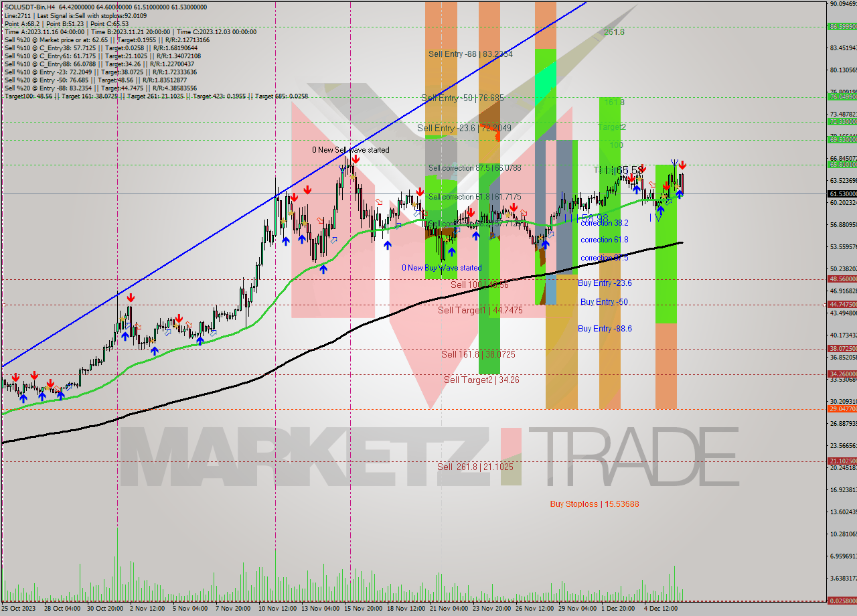Click the 'Time A:2023.11.16 04:00:00' info line
857x616 pixels.
(131, 31)
